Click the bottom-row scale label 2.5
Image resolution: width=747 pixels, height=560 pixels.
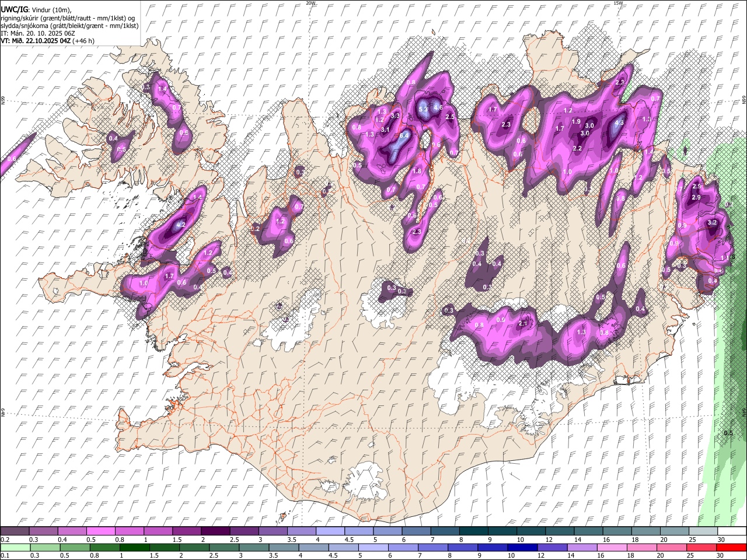click(x=213, y=556)
